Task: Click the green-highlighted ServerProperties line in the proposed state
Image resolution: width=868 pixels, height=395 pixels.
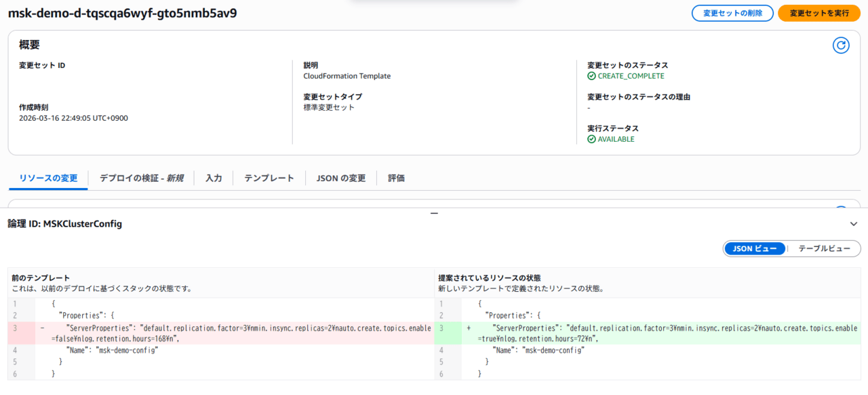Action: (x=658, y=333)
